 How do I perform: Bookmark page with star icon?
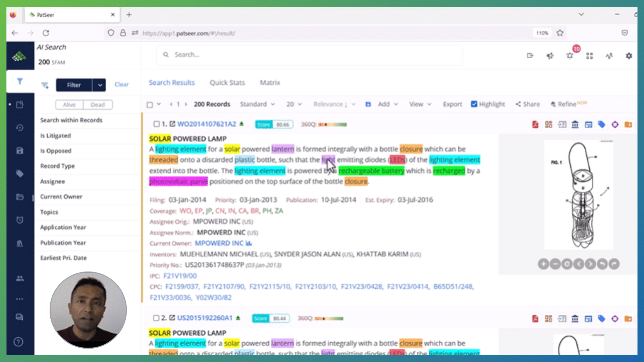(x=560, y=33)
